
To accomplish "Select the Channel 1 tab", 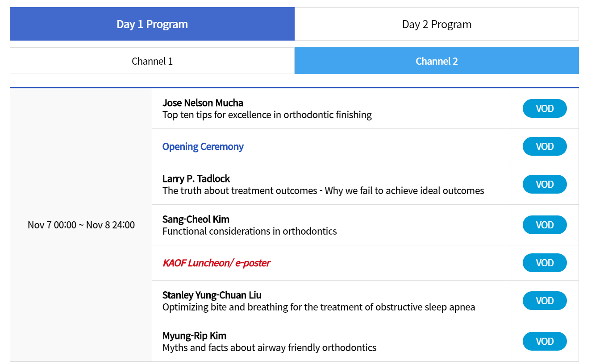I will click(x=152, y=61).
